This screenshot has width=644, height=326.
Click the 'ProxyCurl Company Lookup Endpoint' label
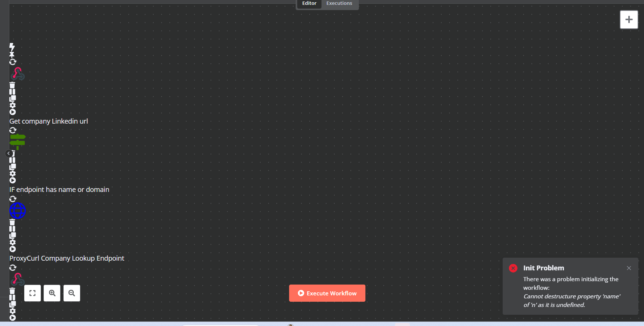(x=67, y=258)
